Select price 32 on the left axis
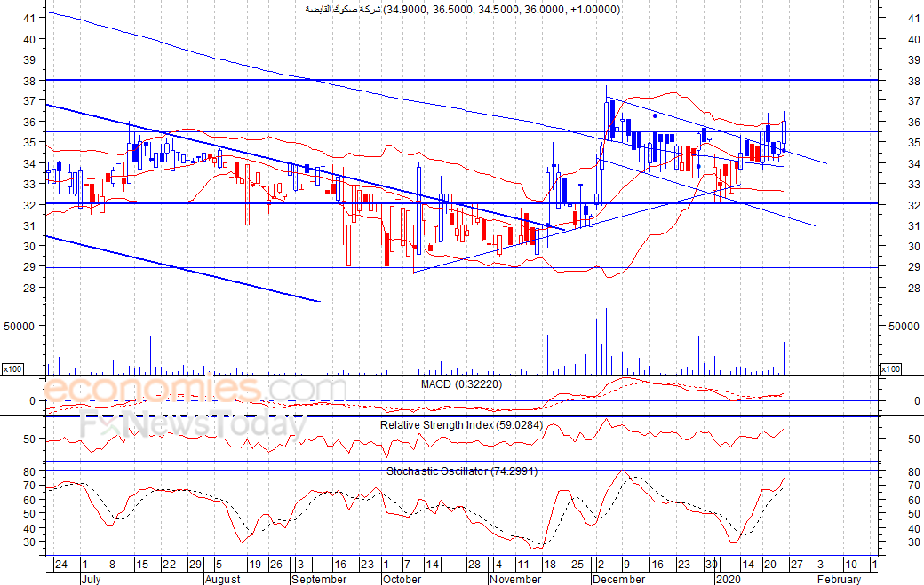This screenshot has width=924, height=585. point(29,205)
